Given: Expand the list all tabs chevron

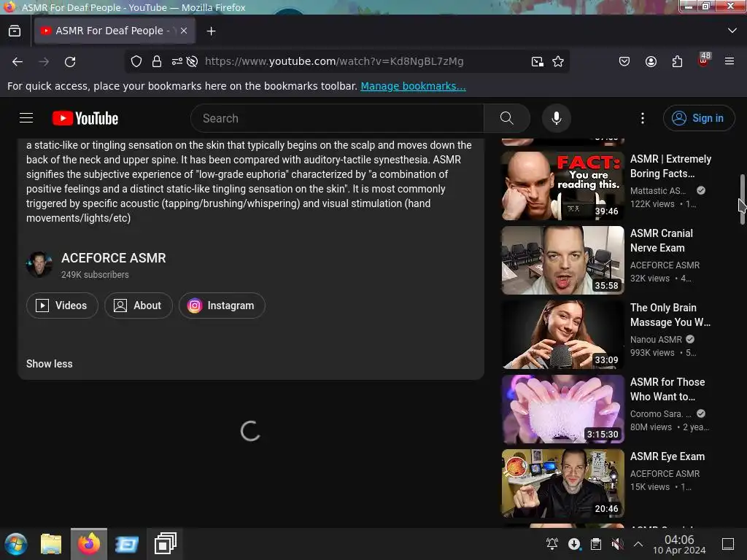Looking at the screenshot, I should 732,31.
